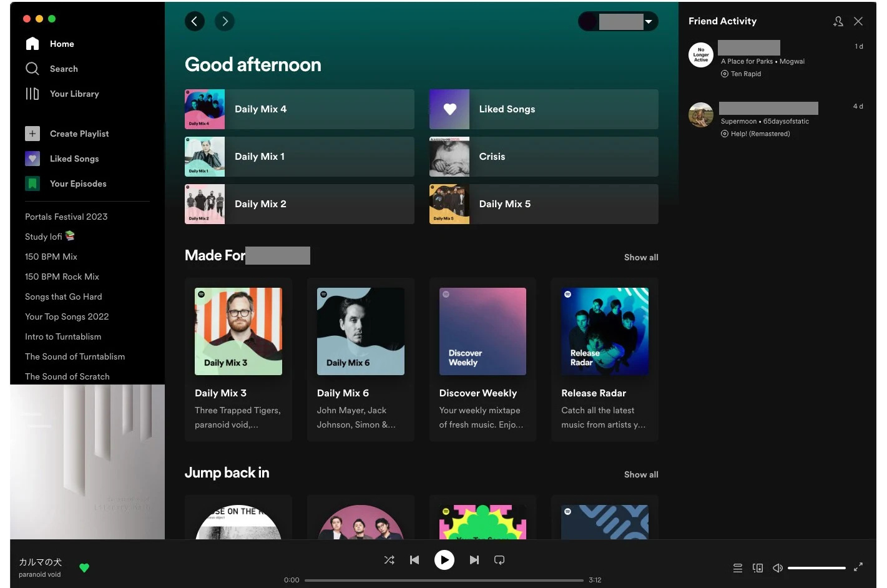The width and height of the screenshot is (887, 588).
Task: Open Portals Festival 2023 playlist
Action: [66, 217]
